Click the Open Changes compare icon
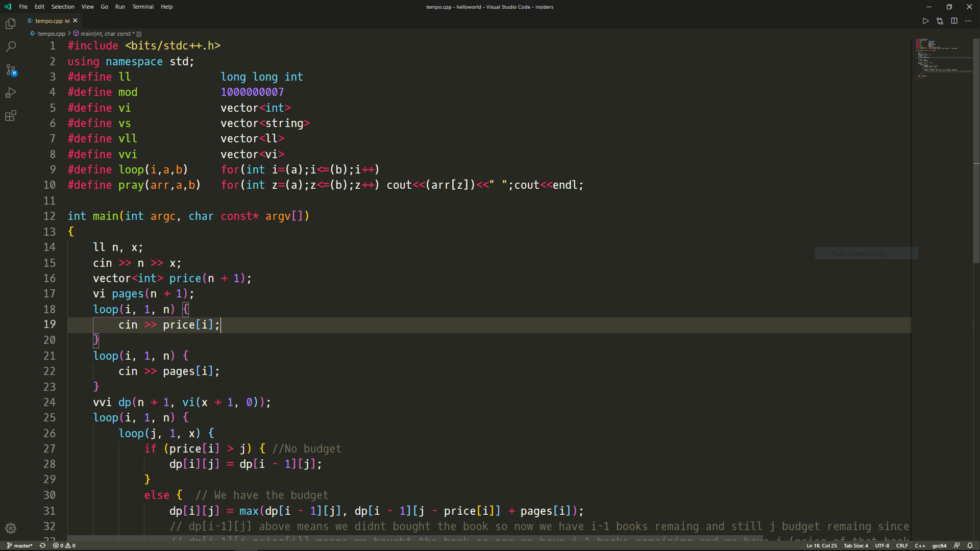The image size is (980, 551). point(940,21)
